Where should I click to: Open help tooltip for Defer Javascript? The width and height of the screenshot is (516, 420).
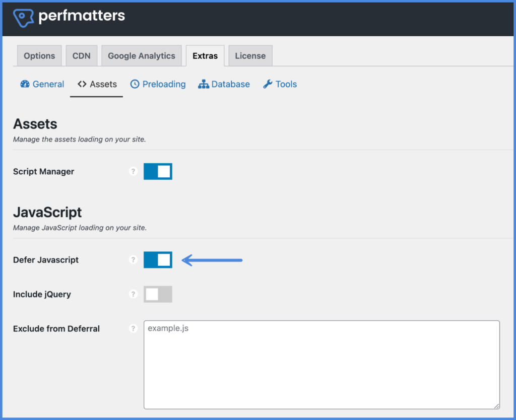coord(133,260)
